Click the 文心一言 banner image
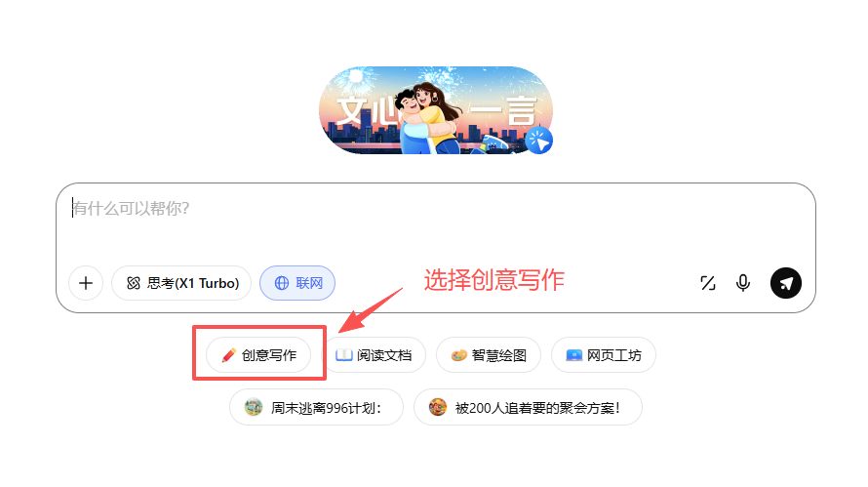Viewport: 868px width, 487px height. pos(436,110)
